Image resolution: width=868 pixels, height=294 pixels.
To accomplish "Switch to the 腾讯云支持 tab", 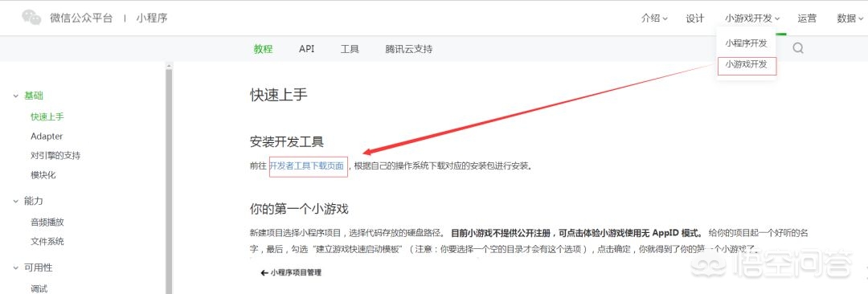I will click(x=409, y=49).
